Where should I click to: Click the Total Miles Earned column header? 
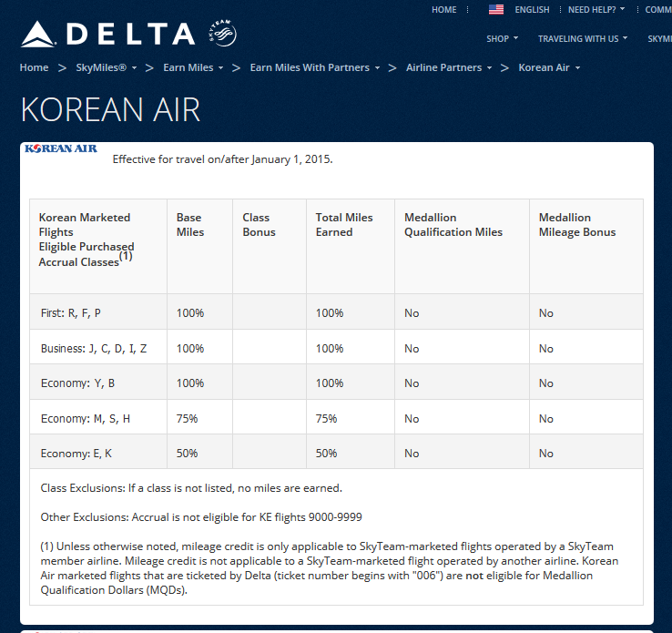(x=344, y=225)
